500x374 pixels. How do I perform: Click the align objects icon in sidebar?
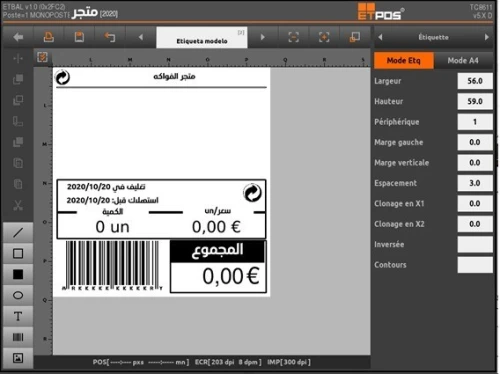(18, 121)
